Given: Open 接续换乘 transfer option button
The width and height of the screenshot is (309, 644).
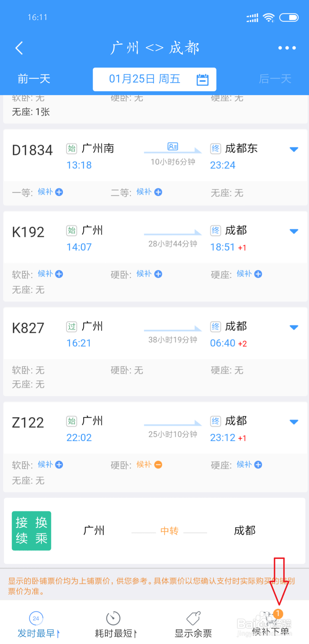Looking at the screenshot, I should 32,531.
